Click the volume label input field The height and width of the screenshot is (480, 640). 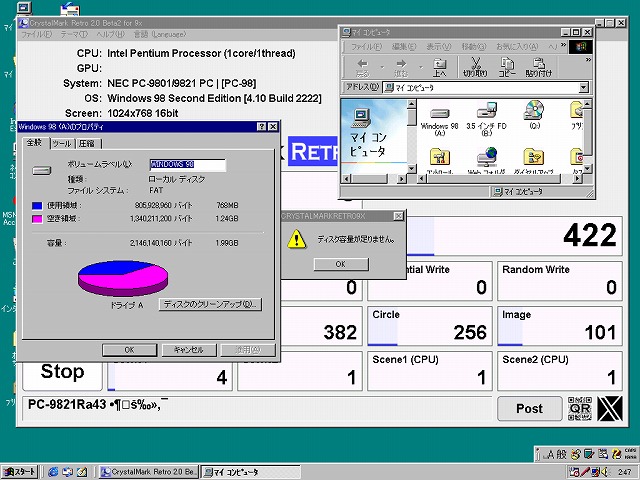[187, 165]
